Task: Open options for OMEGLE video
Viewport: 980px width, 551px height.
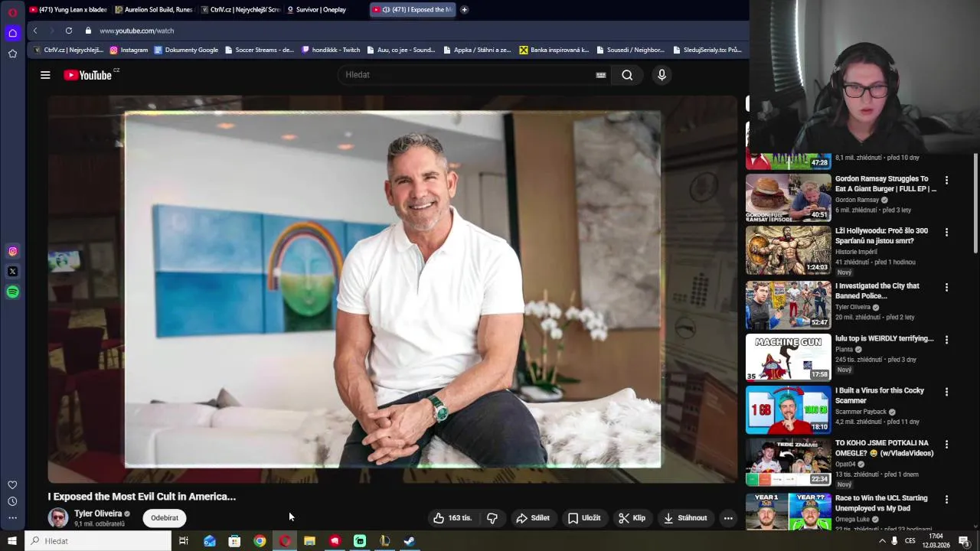Action: pyautogui.click(x=946, y=444)
